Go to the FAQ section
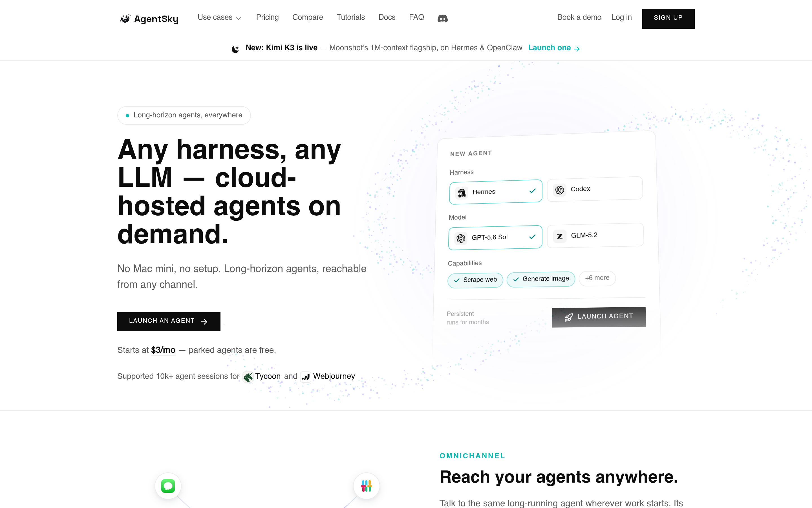The image size is (812, 508). click(x=416, y=17)
